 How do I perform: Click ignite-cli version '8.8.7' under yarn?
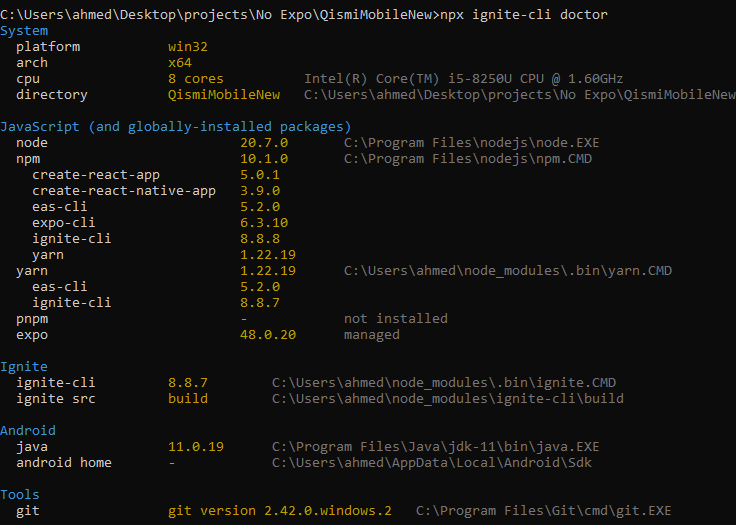pyautogui.click(x=260, y=303)
